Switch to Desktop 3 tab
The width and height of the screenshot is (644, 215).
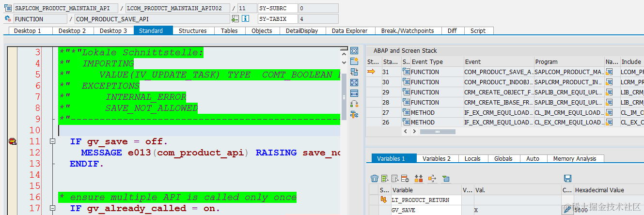[x=113, y=31]
